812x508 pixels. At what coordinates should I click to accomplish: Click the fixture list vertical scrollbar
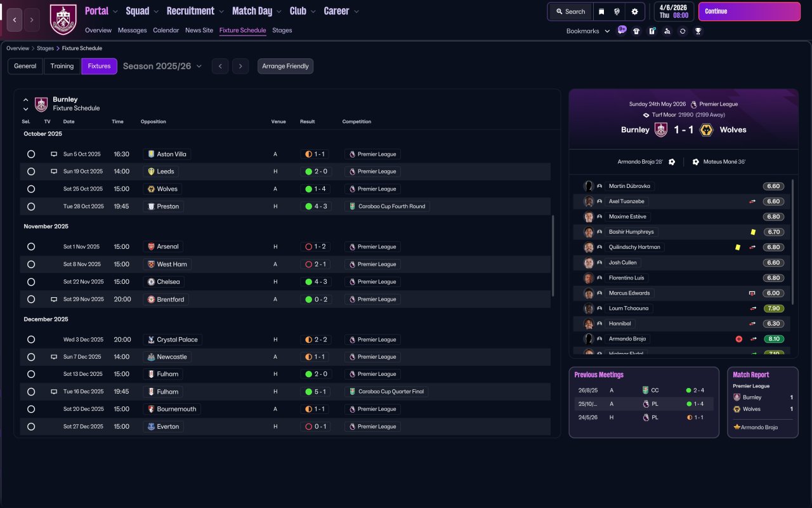[554, 255]
